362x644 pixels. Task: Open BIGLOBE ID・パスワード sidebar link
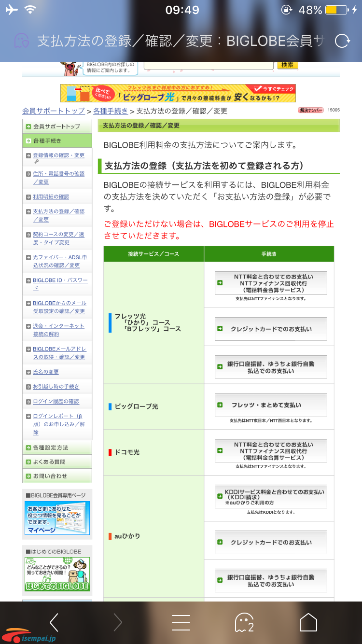pos(60,284)
